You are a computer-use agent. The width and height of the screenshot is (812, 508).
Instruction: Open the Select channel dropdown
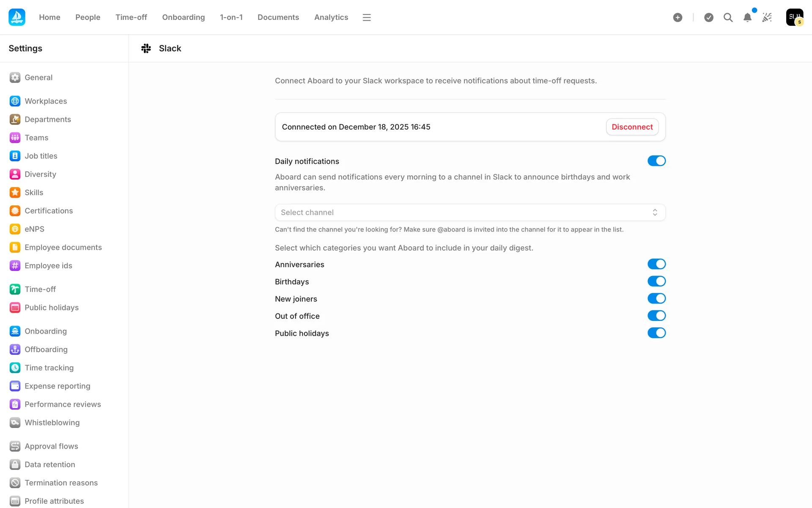(x=470, y=213)
